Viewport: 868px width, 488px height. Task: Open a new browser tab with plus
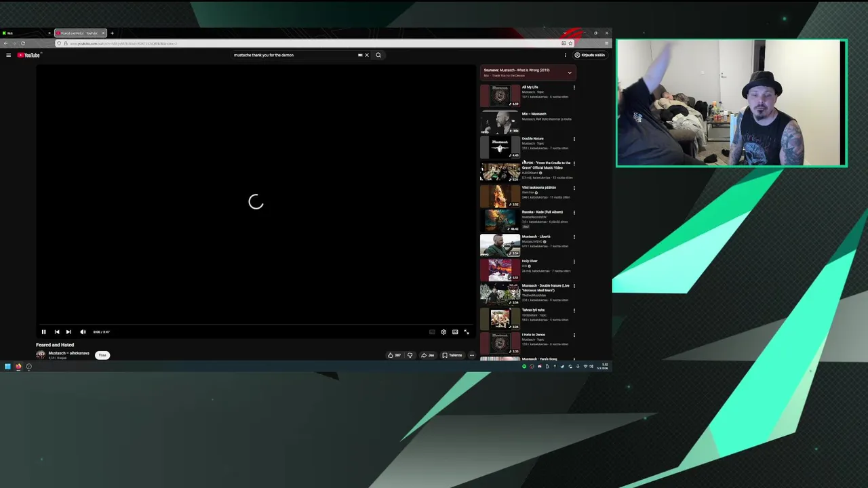tap(113, 33)
